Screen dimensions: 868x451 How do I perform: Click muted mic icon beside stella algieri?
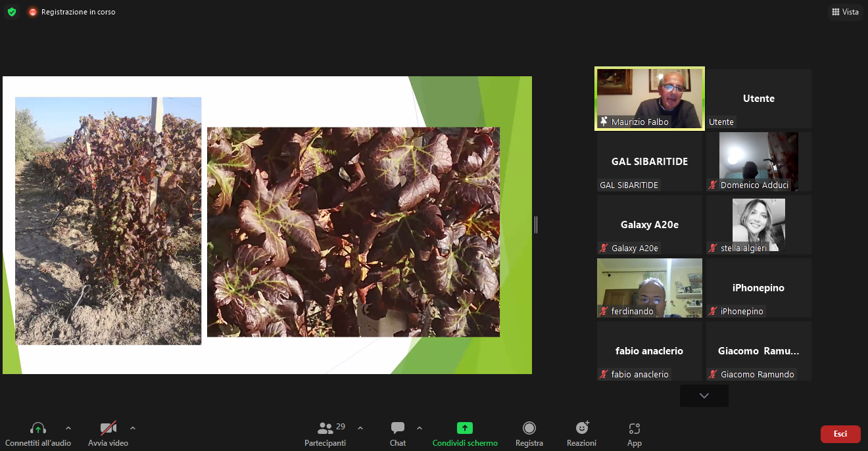click(x=713, y=248)
